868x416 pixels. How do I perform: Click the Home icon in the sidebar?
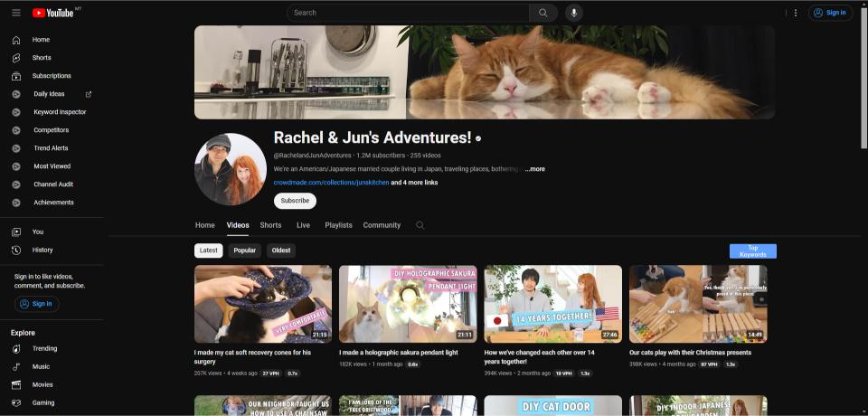click(x=16, y=40)
